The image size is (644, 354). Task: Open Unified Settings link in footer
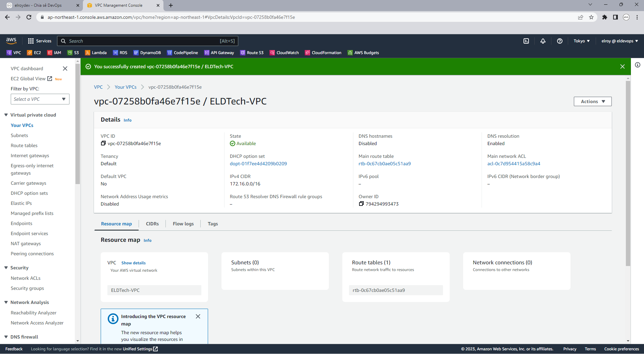coord(140,349)
